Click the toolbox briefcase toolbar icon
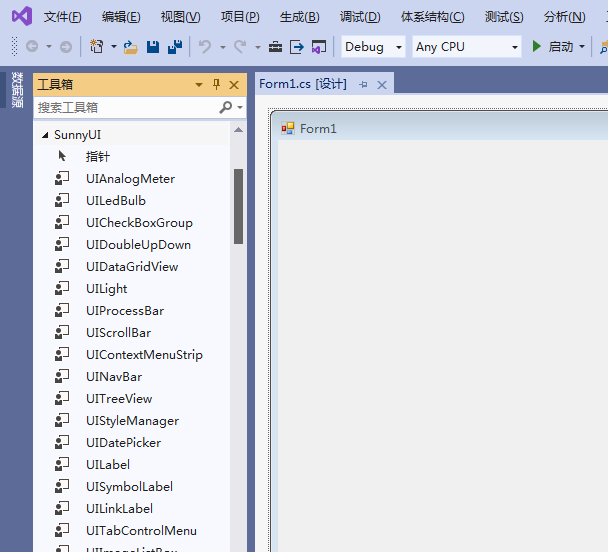 (x=276, y=47)
